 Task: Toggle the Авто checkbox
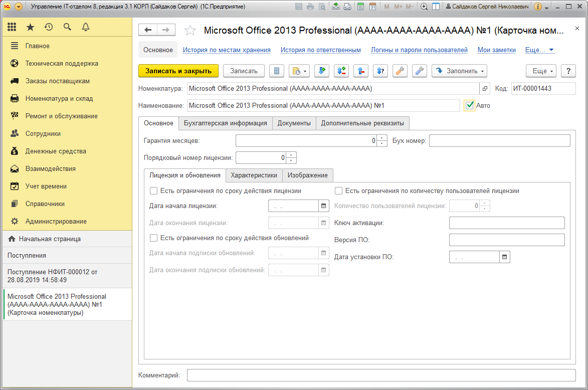pyautogui.click(x=470, y=105)
